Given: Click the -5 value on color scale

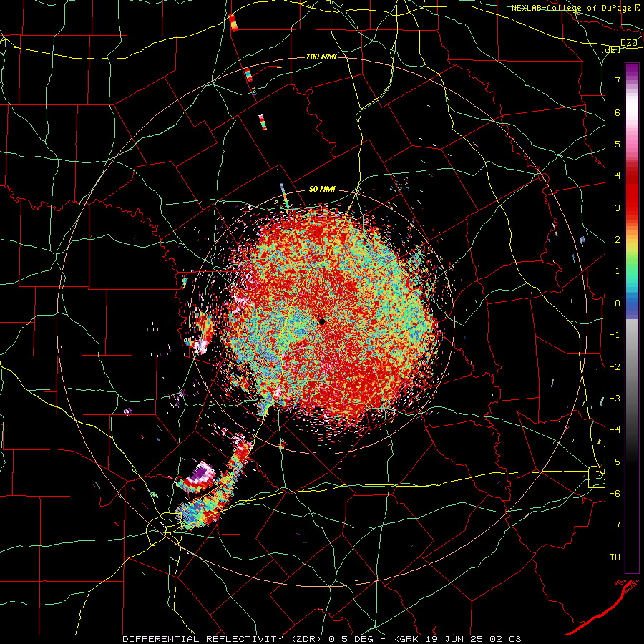Looking at the screenshot, I should (615, 462).
